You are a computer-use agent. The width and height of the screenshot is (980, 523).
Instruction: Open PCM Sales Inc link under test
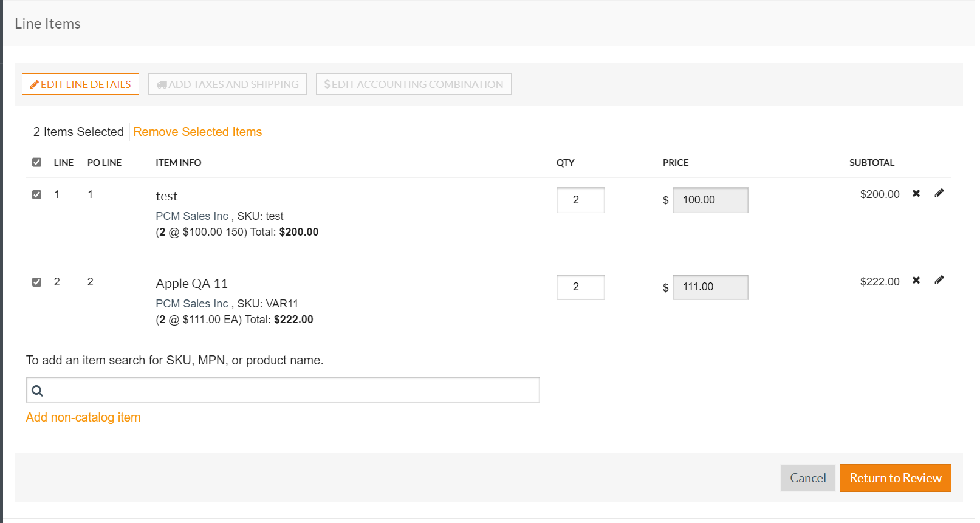click(192, 216)
